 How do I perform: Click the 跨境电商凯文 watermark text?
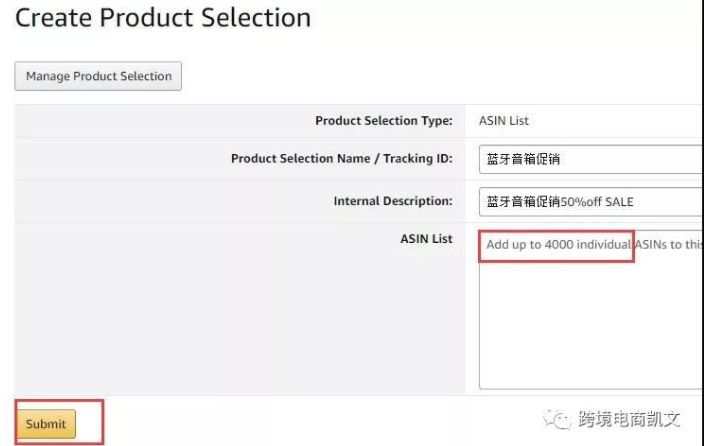click(x=630, y=421)
